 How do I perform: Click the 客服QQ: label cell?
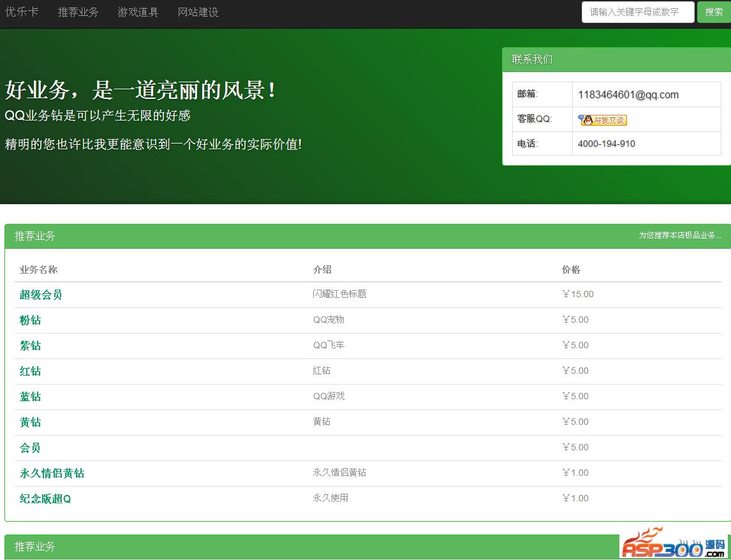(542, 119)
